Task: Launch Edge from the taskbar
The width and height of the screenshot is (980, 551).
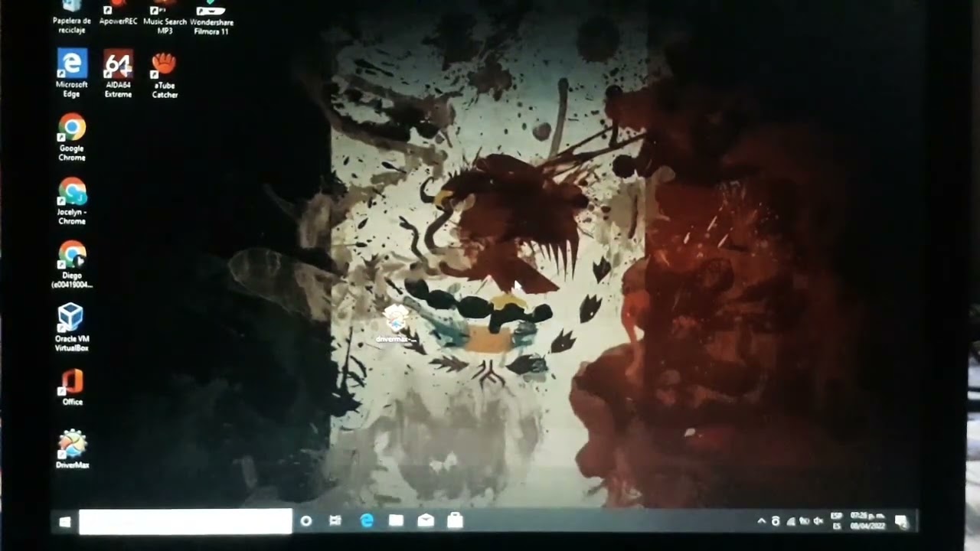Action: click(x=367, y=521)
